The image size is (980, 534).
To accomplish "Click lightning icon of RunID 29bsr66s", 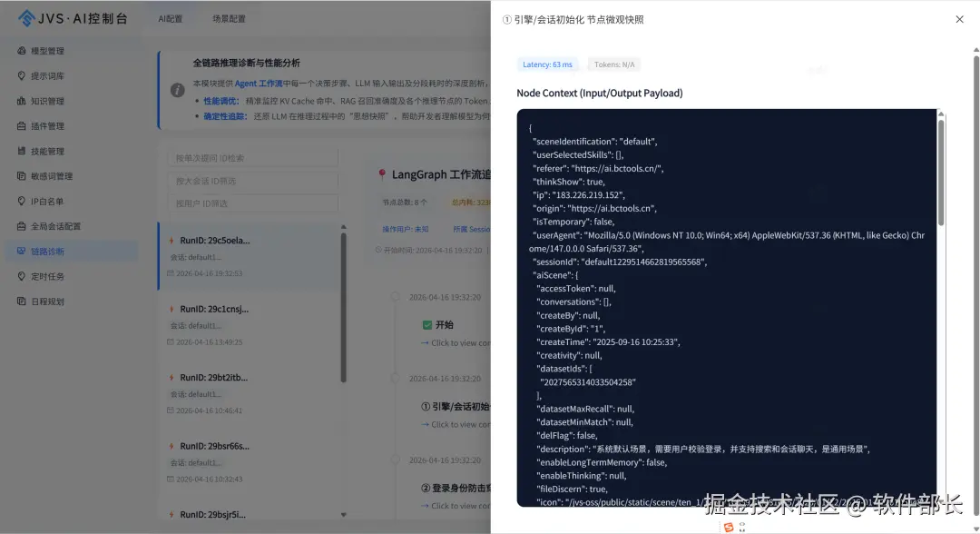I will click(171, 446).
